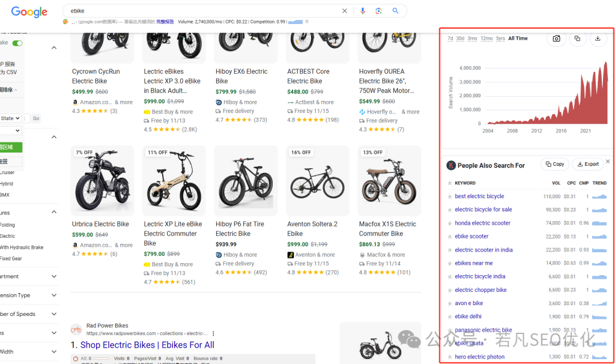
Task: Star the keyword electric chopper bike
Action: 449,290
